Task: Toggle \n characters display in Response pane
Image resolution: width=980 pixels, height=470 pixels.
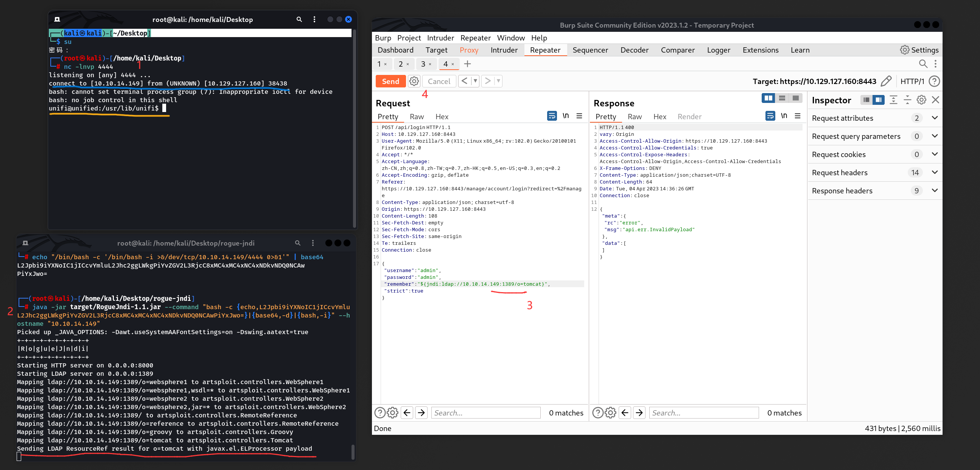Action: click(784, 116)
